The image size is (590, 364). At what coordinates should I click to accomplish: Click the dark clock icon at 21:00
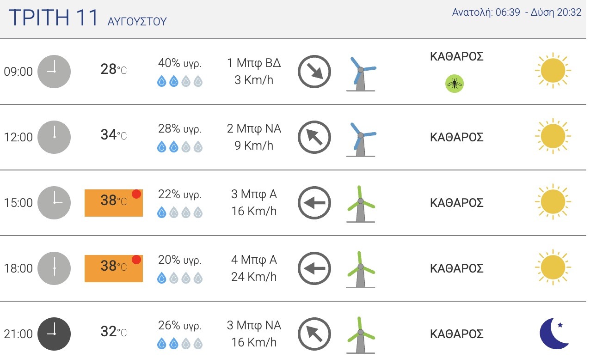pos(54,334)
